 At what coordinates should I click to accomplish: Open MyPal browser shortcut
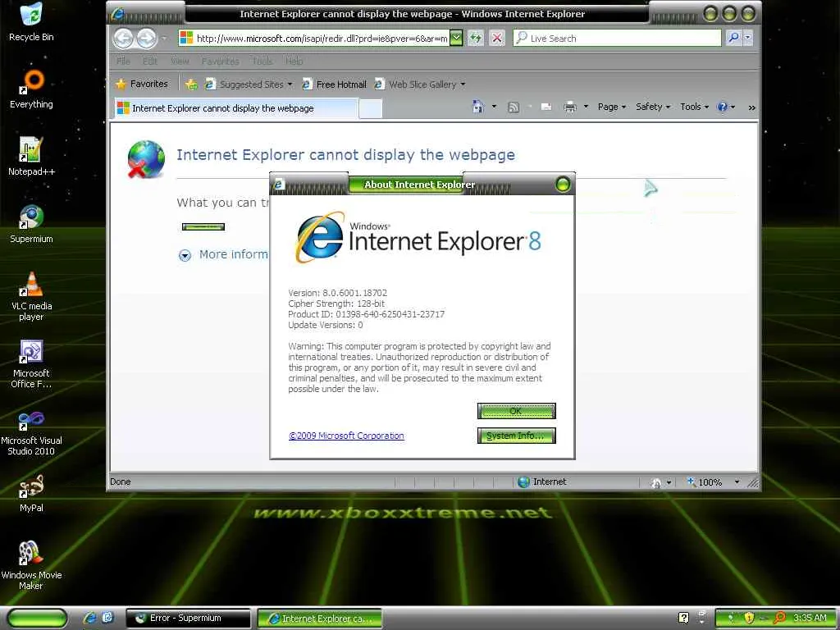(31, 493)
